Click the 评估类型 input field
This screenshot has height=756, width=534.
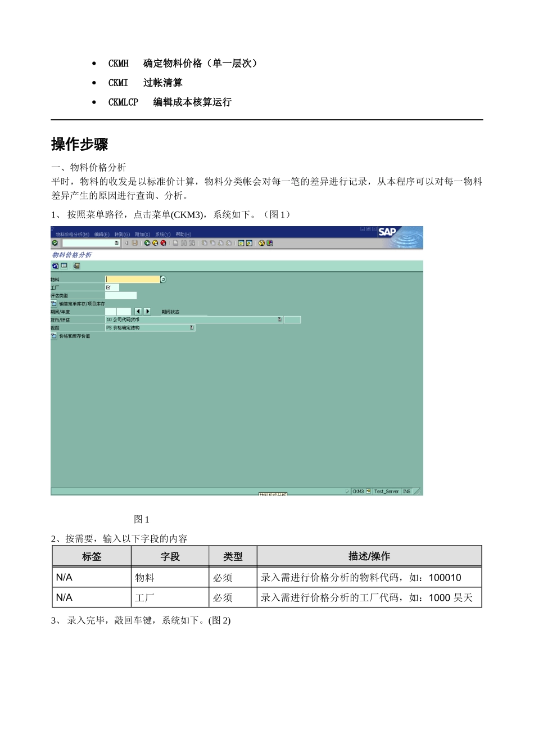[x=121, y=295]
